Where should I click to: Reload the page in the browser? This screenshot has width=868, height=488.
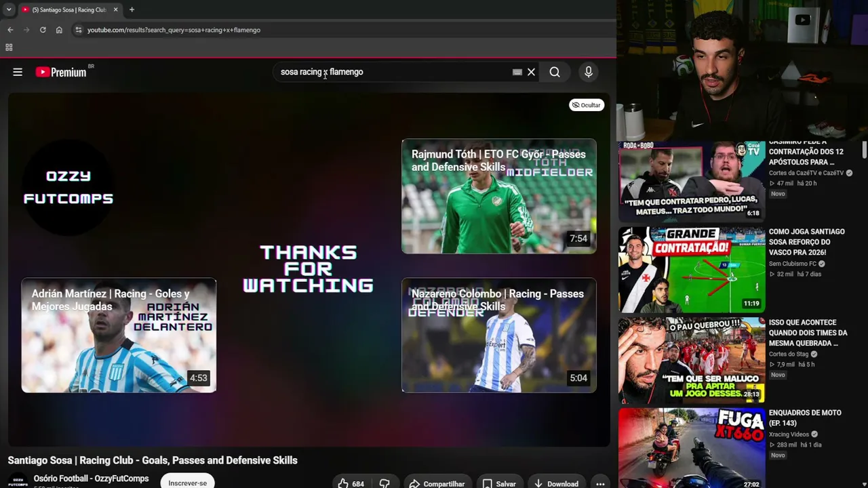tap(43, 30)
